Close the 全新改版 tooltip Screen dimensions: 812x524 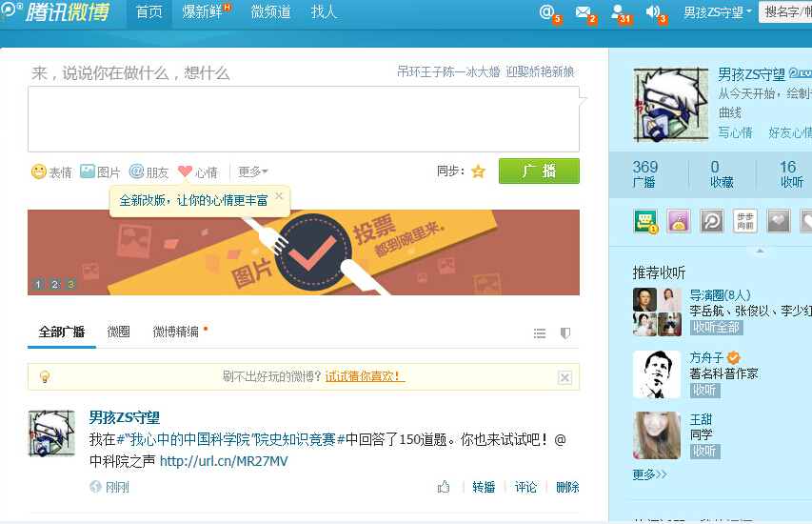pyautogui.click(x=279, y=195)
